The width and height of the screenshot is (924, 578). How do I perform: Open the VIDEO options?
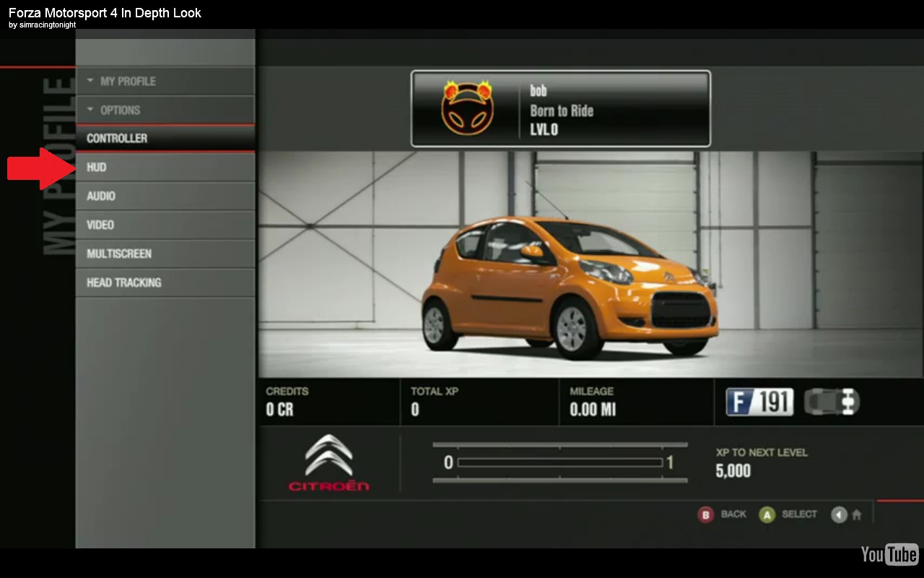point(165,225)
